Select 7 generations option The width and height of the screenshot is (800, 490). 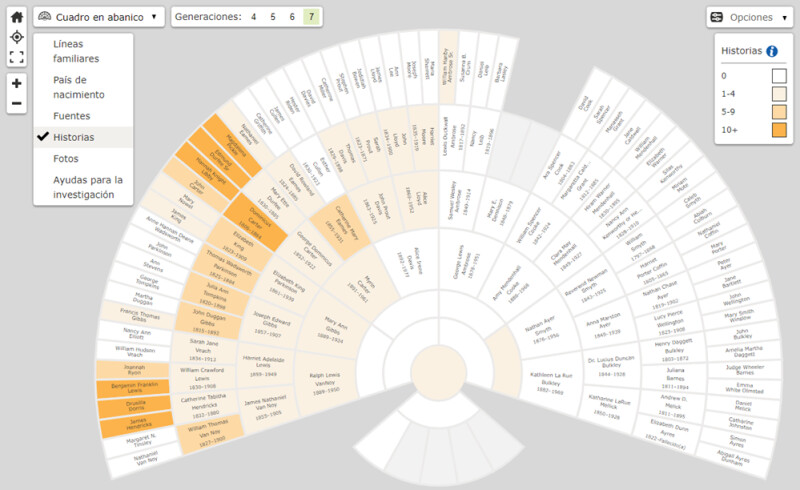pos(311,17)
